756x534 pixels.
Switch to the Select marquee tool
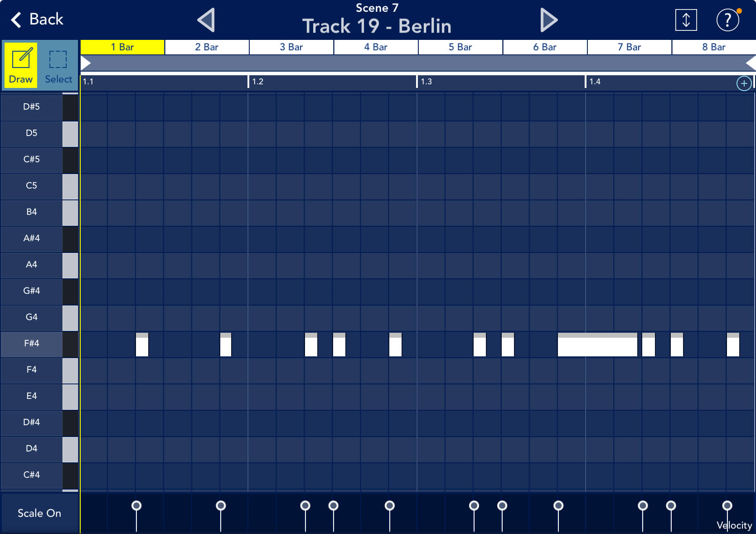point(58,66)
